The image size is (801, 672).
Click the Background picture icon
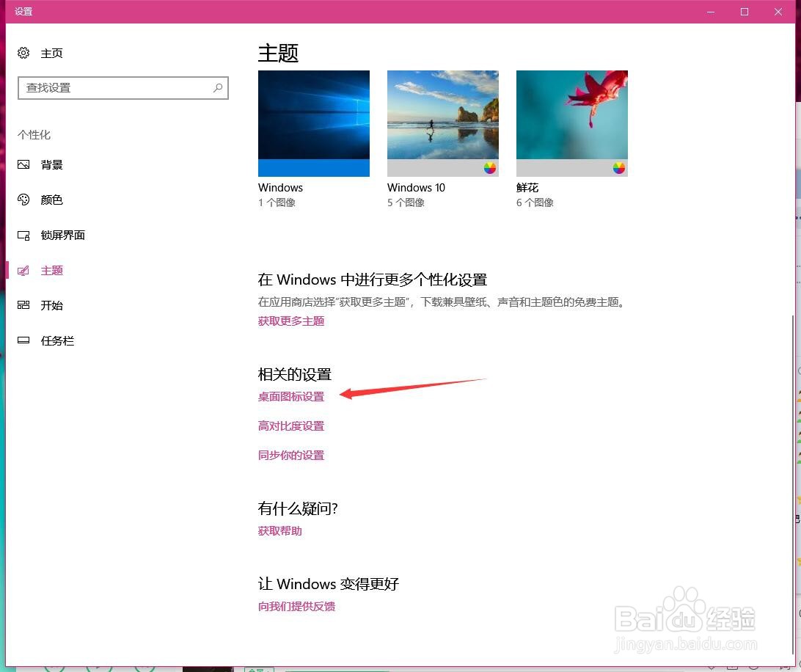click(23, 164)
